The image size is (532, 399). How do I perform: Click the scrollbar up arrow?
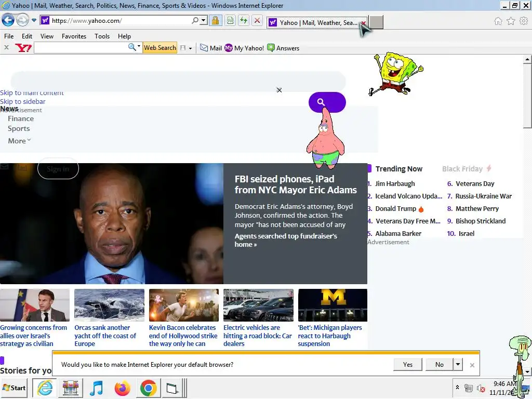(527, 59)
